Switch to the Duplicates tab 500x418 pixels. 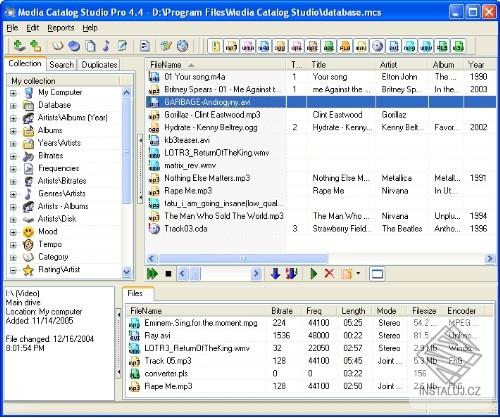99,65
